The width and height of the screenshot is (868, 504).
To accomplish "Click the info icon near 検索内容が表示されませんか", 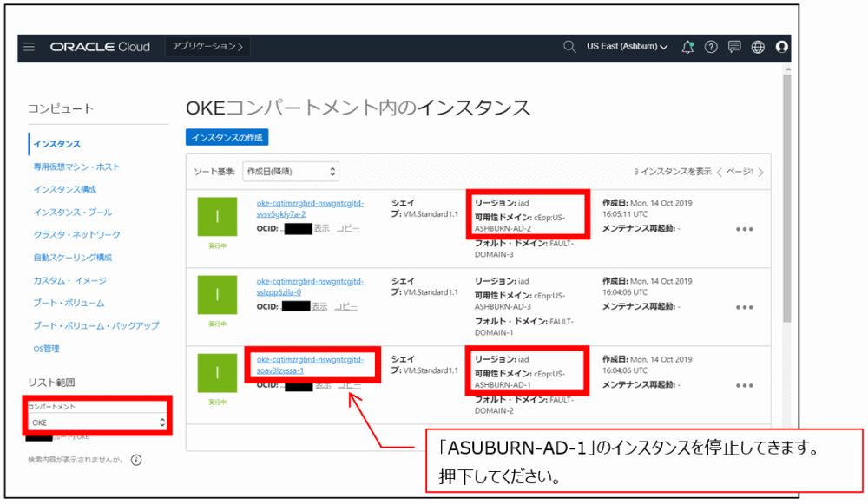I will (135, 461).
